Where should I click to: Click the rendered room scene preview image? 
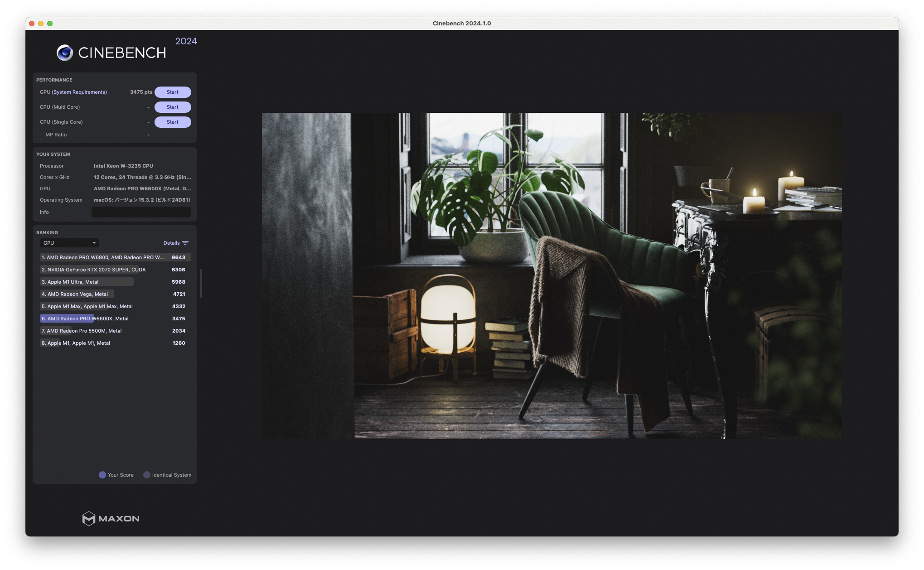point(551,275)
